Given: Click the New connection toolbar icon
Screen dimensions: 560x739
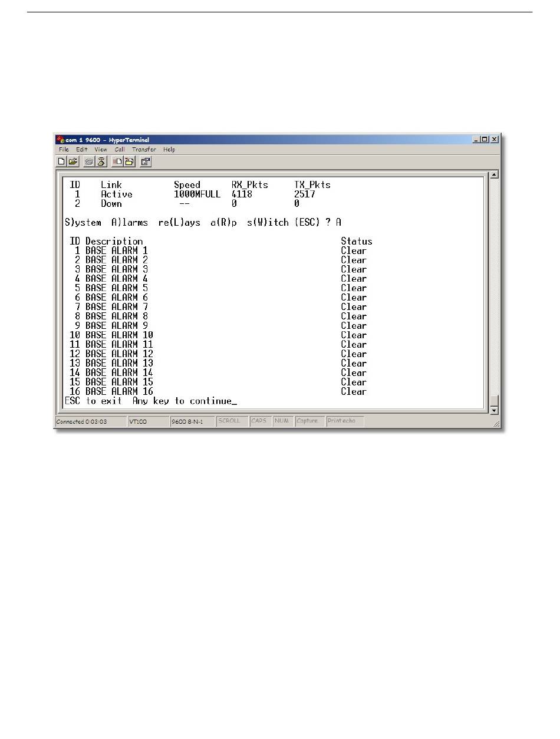Looking at the screenshot, I should click(x=61, y=161).
